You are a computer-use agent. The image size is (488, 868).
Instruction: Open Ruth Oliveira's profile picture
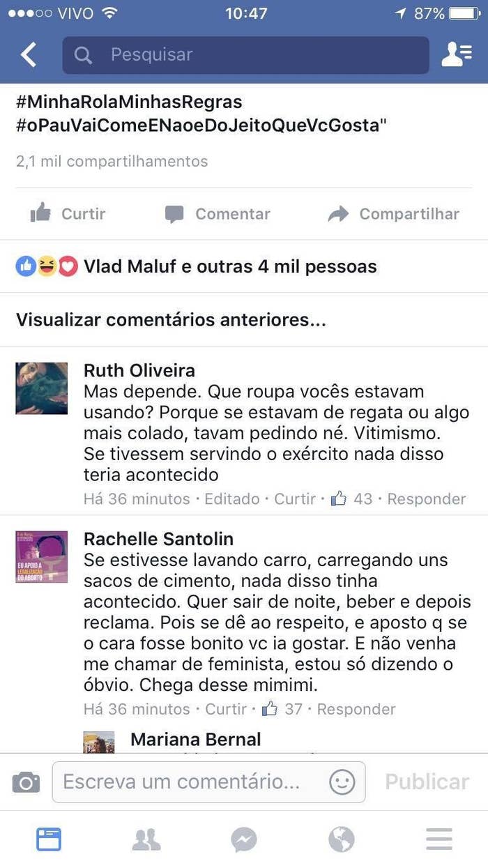pos(42,388)
